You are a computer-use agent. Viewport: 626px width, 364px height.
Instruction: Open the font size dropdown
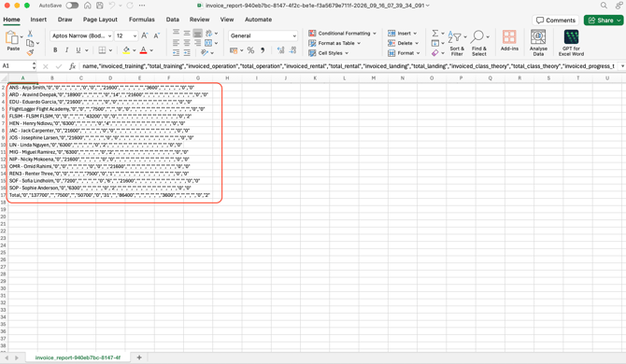click(135, 35)
